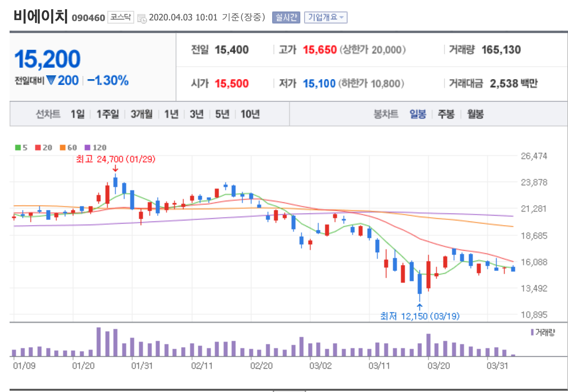Switch to 주봉 weekly candle chart

pyautogui.click(x=446, y=114)
